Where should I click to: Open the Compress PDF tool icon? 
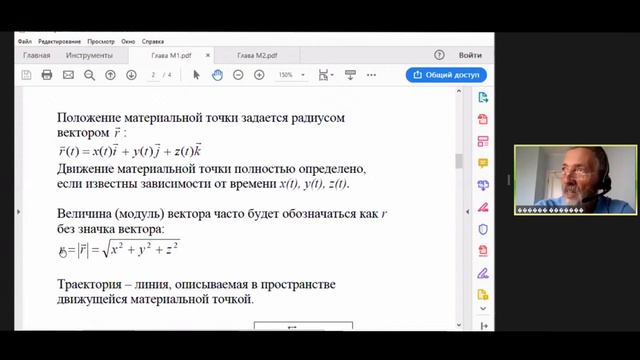click(x=483, y=251)
